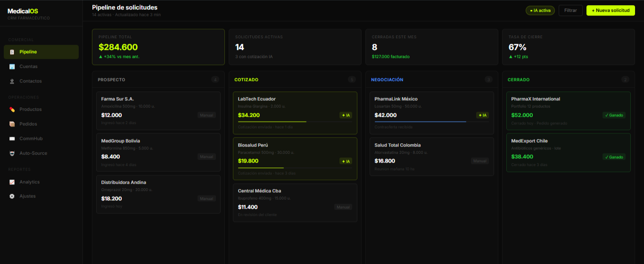Viewport: 644px width, 264px height.
Task: Select Auto-Source in the sidebar
Action: coord(41,153)
